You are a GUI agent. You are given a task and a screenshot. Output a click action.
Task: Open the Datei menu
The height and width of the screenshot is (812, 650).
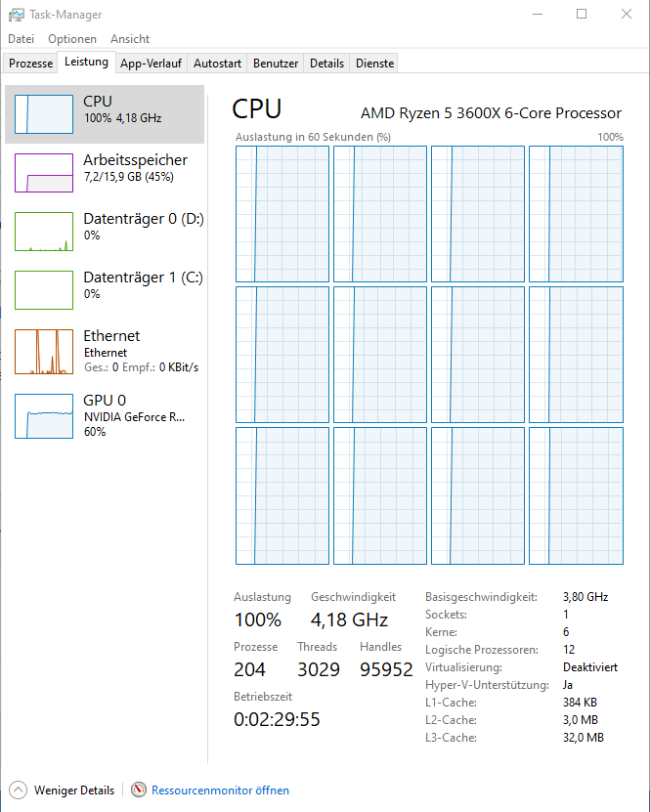coord(22,39)
